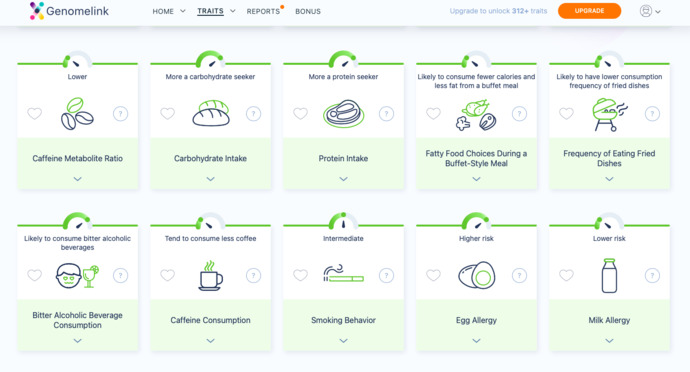Screen dimensions: 690x372
Task: Open help question mark for Milk Allergy
Action: click(652, 276)
